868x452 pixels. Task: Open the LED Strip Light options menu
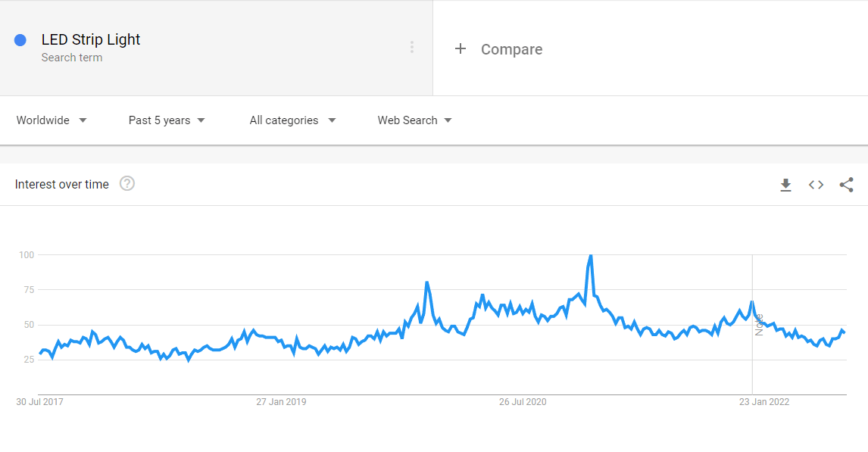click(x=412, y=48)
